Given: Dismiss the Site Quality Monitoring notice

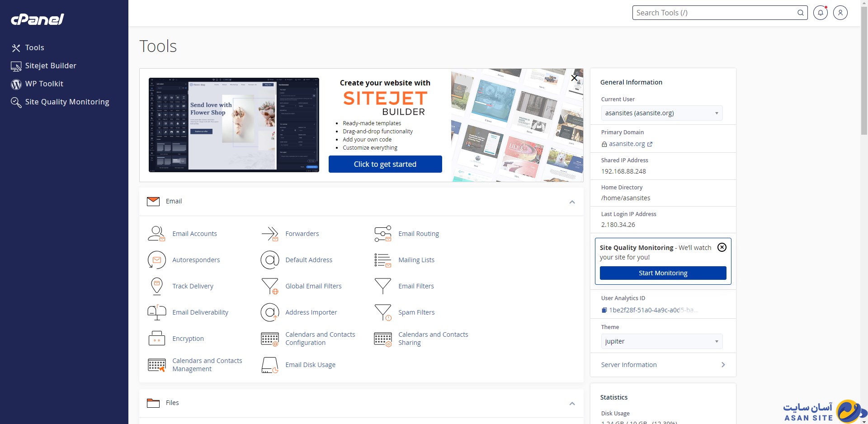Looking at the screenshot, I should [722, 247].
